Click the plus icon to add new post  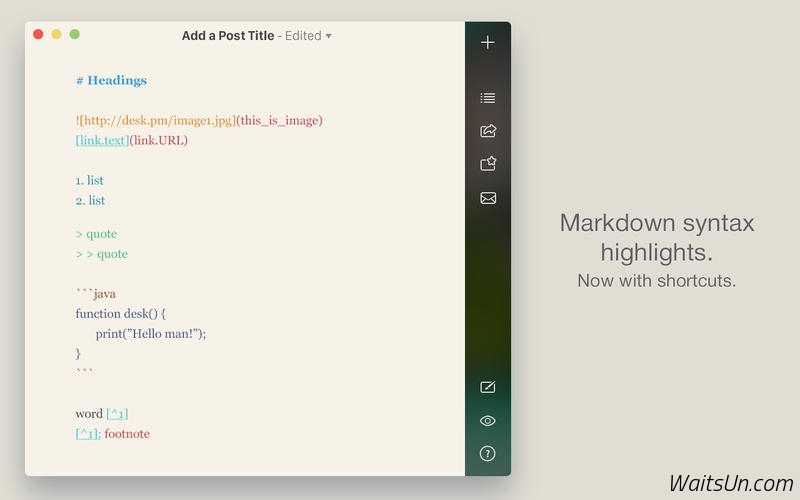pos(488,42)
